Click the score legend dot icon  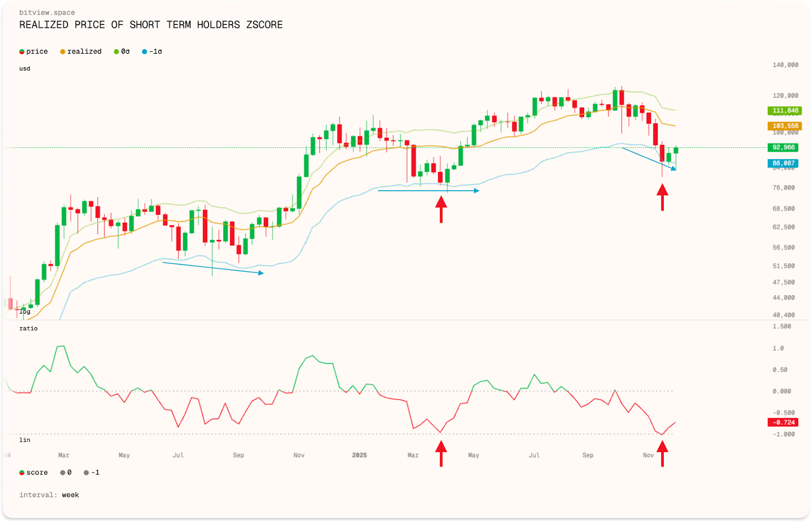pos(21,472)
